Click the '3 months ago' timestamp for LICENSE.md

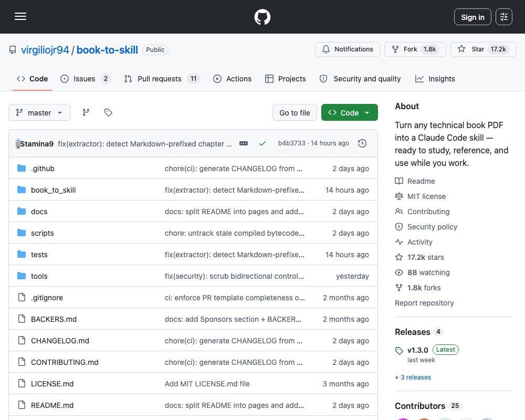click(345, 384)
